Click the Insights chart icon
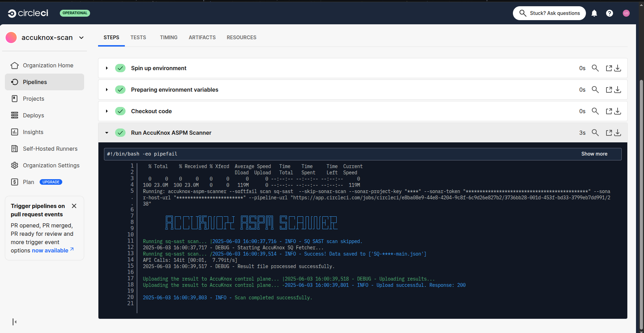The image size is (644, 333). (x=15, y=132)
